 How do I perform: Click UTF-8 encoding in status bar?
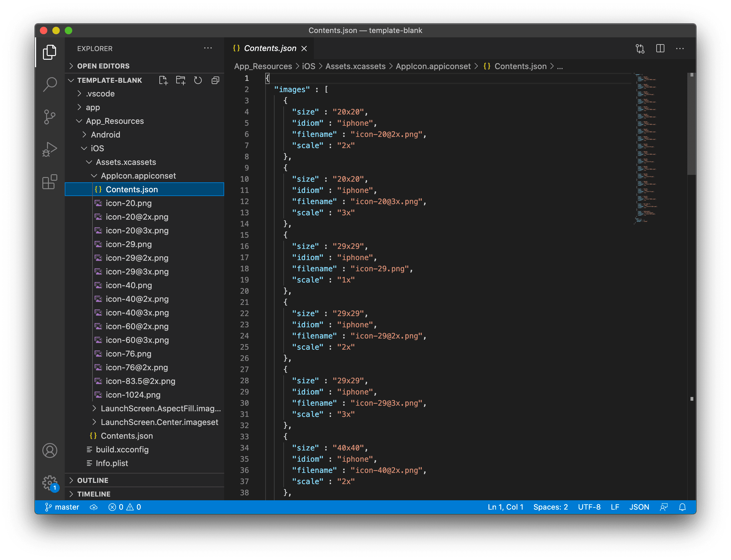coord(589,507)
